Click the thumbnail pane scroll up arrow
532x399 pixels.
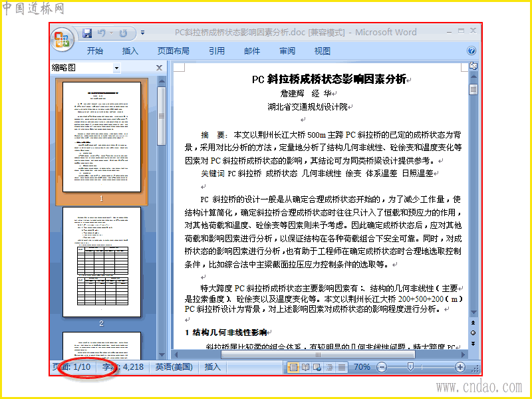point(162,81)
